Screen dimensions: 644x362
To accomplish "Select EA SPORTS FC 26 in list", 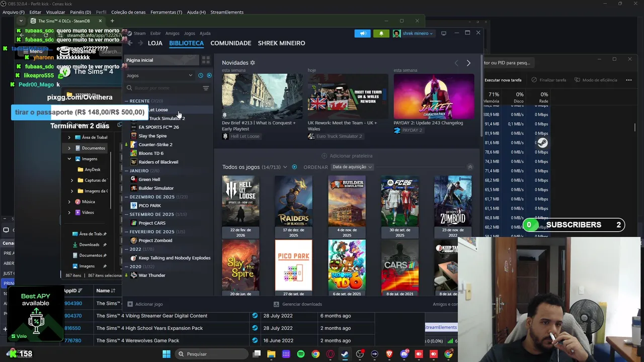I will [x=158, y=127].
